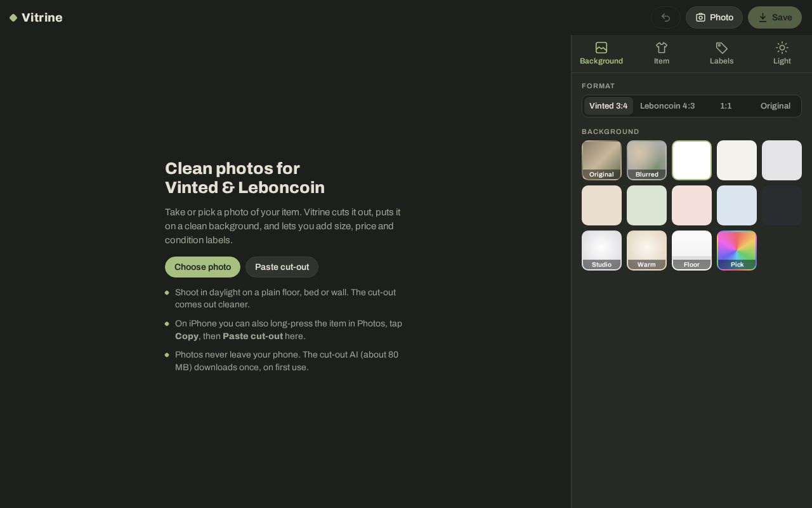The width and height of the screenshot is (812, 508).
Task: Click the Choose photo button
Action: [202, 267]
